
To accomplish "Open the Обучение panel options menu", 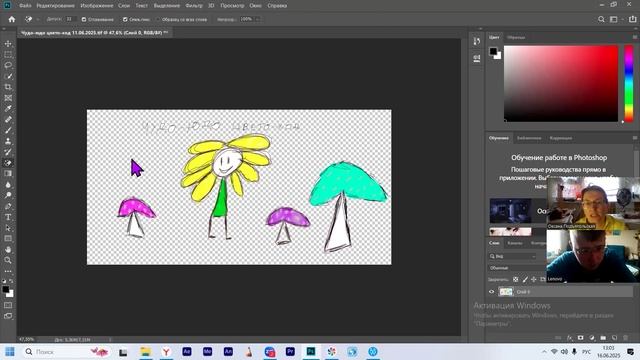I will (x=635, y=138).
